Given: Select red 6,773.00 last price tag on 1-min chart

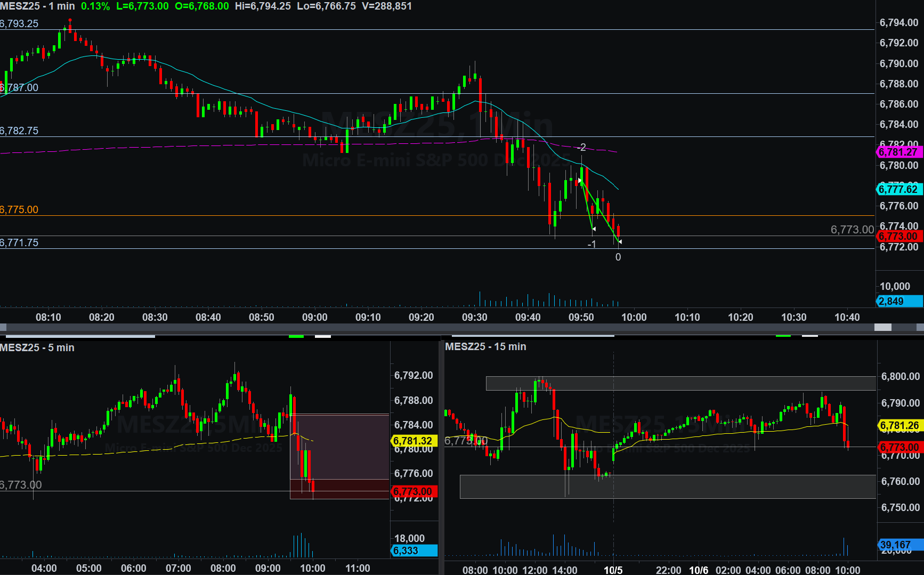Looking at the screenshot, I should click(899, 236).
